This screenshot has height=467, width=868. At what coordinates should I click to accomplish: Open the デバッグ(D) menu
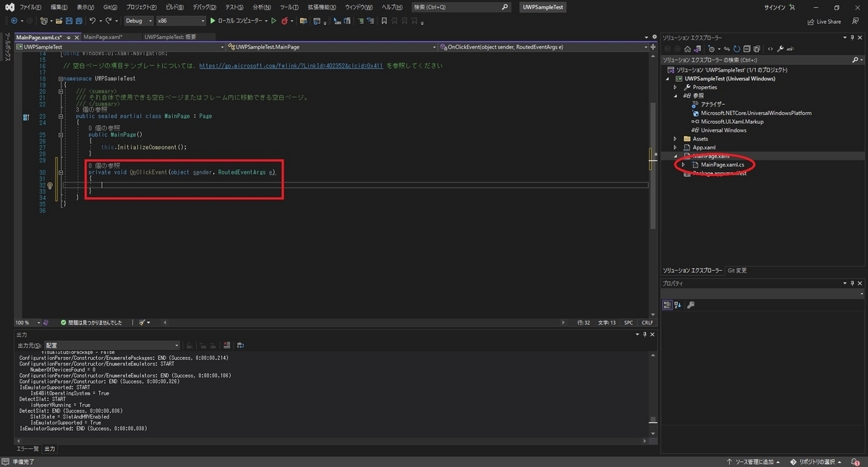(204, 7)
